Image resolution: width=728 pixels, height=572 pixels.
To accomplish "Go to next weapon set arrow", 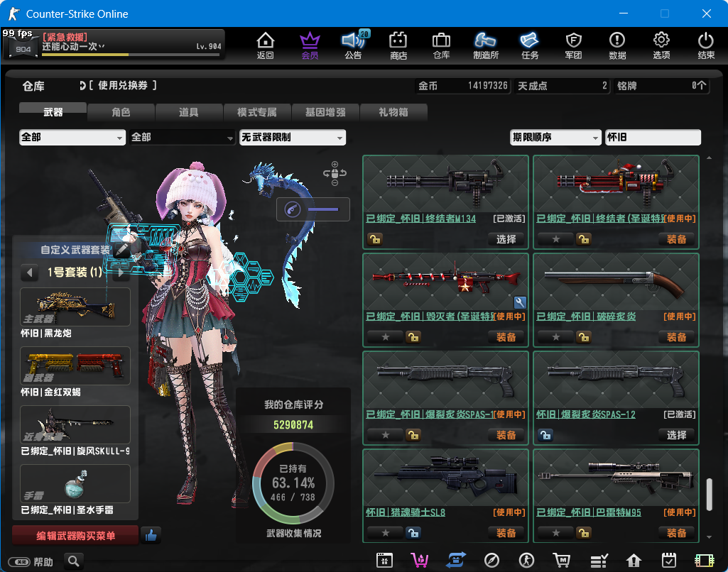I will [121, 273].
